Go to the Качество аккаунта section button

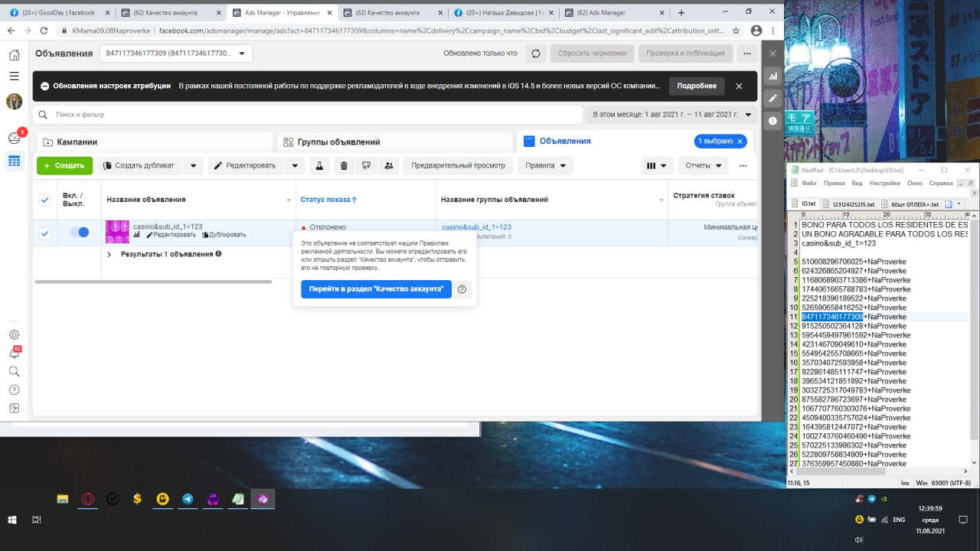[x=376, y=289]
